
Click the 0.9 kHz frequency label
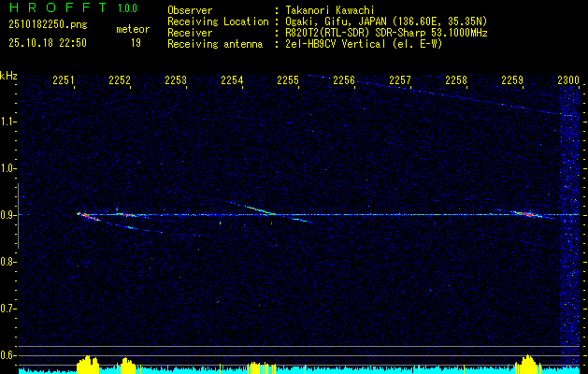pos(8,215)
